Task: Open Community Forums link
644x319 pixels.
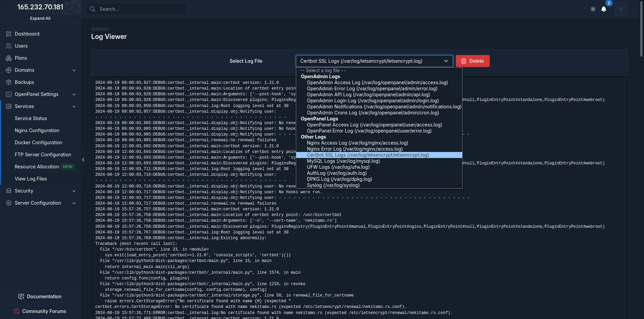Action: click(40, 311)
